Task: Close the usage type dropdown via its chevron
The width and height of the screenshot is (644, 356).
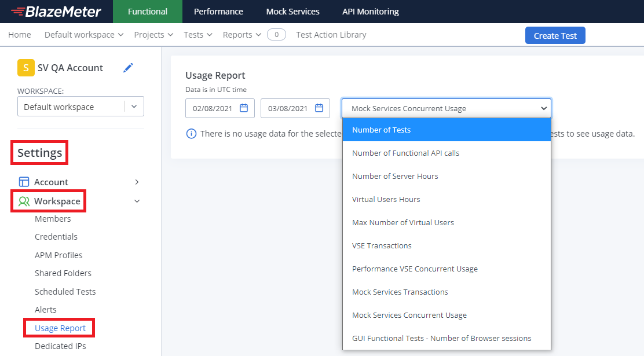Action: pos(543,108)
